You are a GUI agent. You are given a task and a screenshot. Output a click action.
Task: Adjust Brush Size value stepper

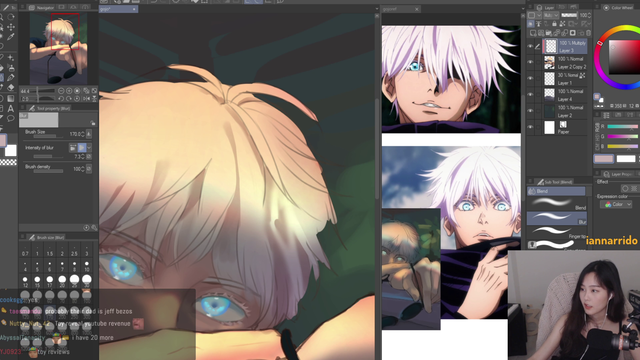coord(83,134)
